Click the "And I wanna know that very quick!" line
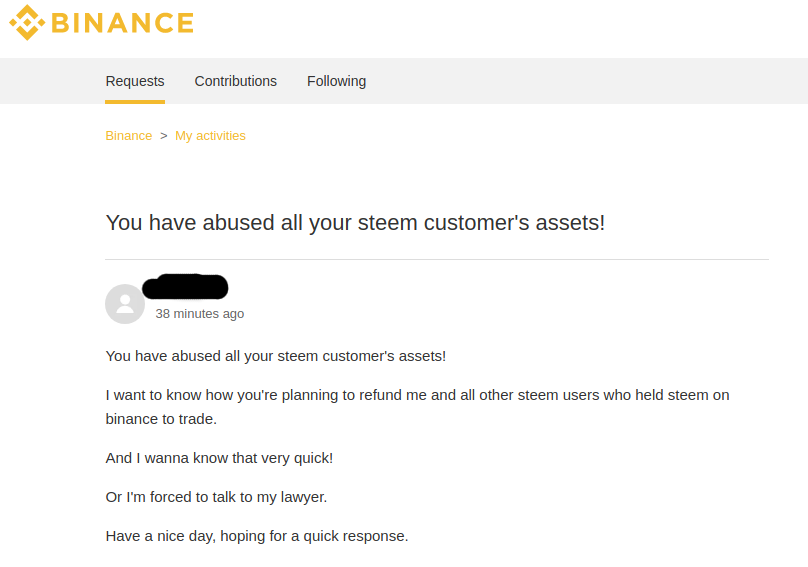808x567 pixels. (219, 458)
